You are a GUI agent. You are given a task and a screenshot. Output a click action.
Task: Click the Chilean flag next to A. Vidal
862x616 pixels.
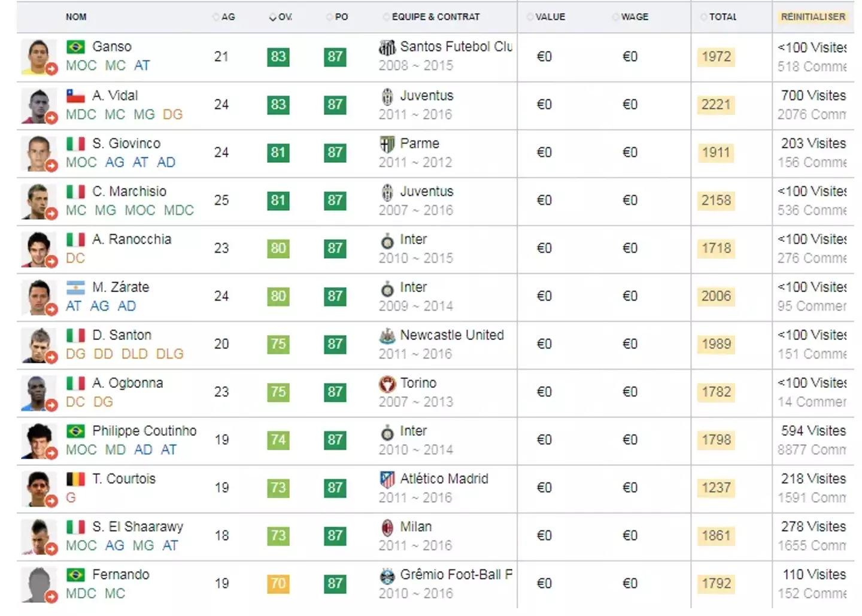75,96
